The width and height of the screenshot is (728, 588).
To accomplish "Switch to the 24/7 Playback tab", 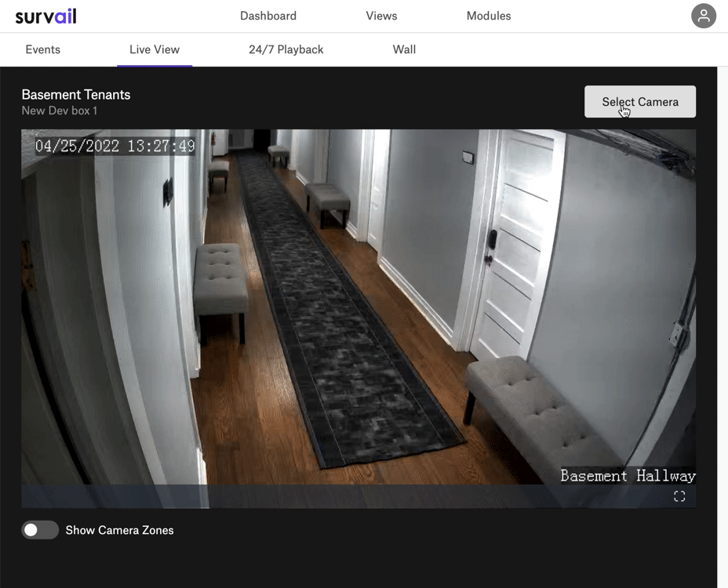I will [286, 49].
